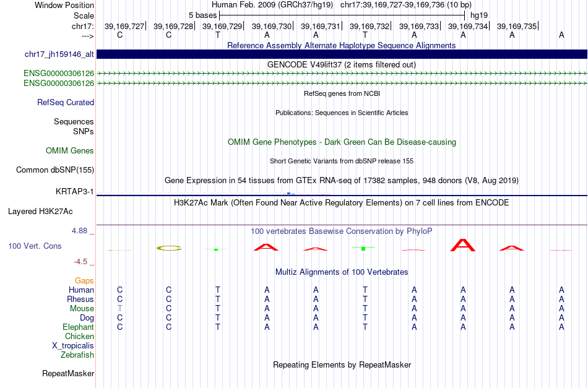Click position label 39,169,727 on ruler
This screenshot has height=388, width=588.
coord(124,26)
